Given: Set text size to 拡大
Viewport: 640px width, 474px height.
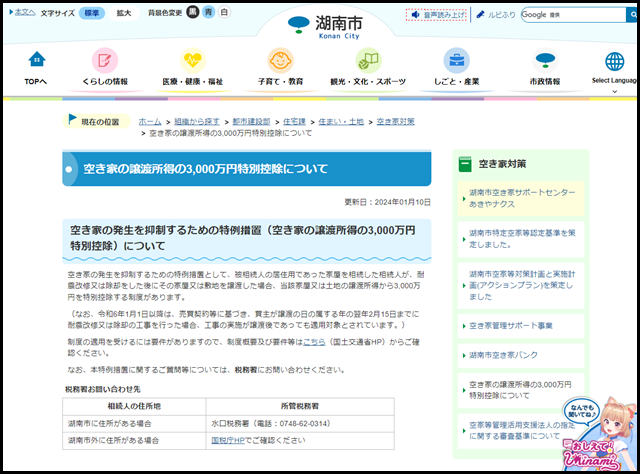Looking at the screenshot, I should pos(124,13).
